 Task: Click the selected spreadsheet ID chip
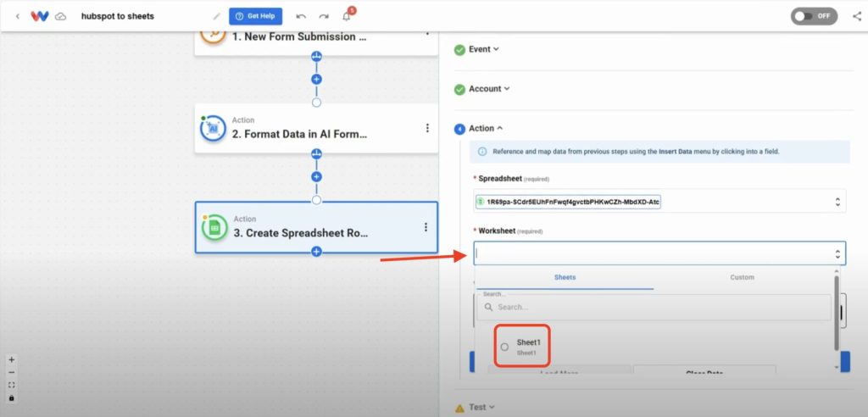(569, 203)
